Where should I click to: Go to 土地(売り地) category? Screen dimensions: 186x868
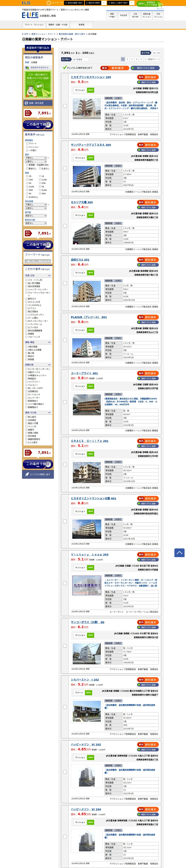(x=135, y=15)
